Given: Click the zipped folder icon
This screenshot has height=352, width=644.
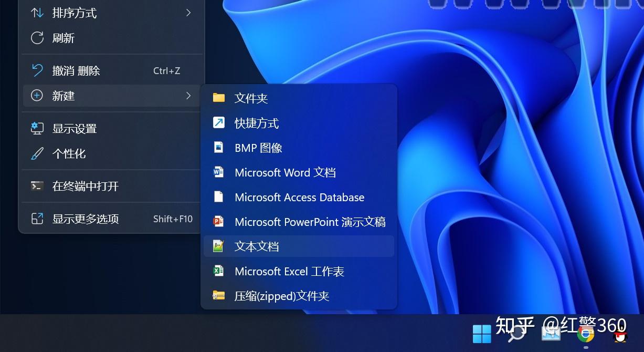Looking at the screenshot, I should tap(218, 295).
